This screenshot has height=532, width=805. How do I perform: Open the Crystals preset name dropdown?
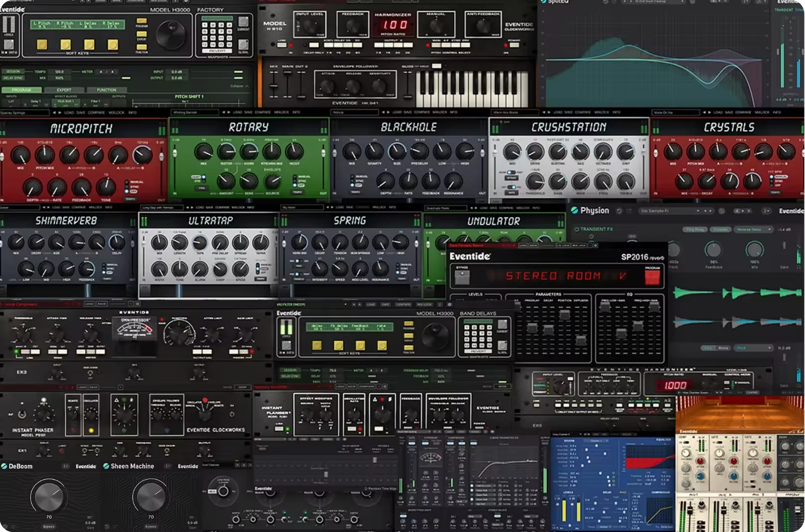point(676,112)
